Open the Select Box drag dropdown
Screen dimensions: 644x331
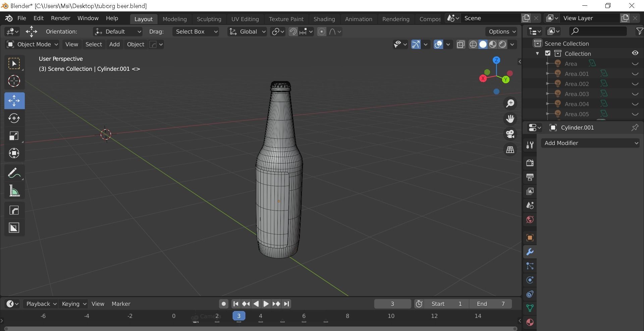pyautogui.click(x=196, y=32)
